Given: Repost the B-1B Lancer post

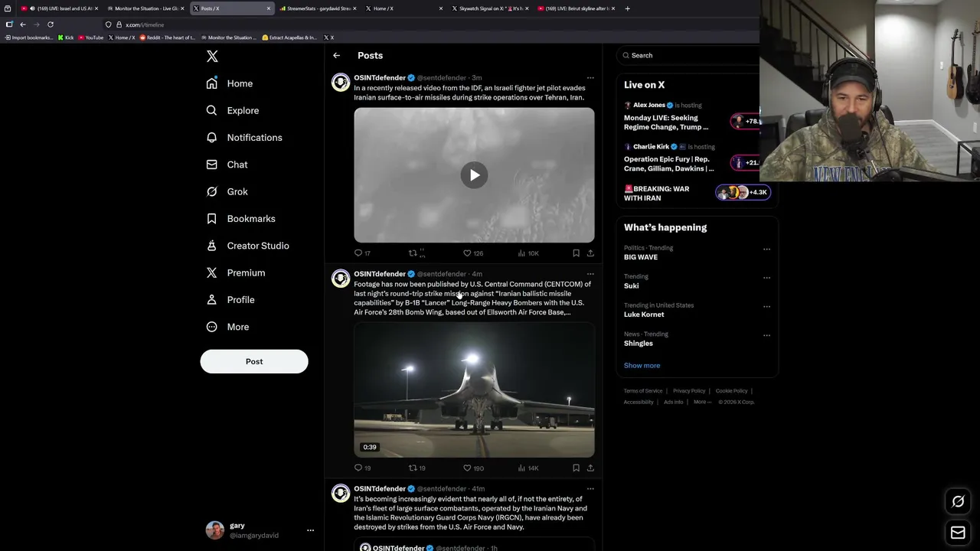Looking at the screenshot, I should [x=416, y=468].
